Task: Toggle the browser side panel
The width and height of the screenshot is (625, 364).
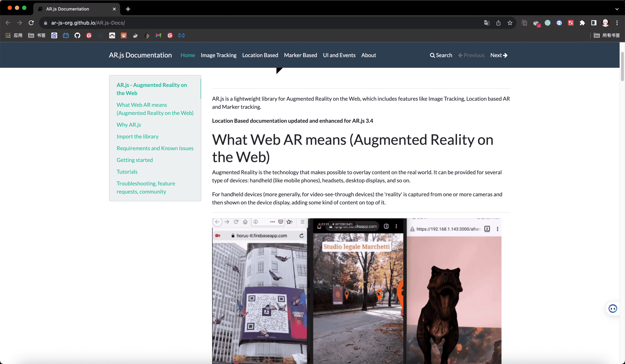Action: pos(594,23)
